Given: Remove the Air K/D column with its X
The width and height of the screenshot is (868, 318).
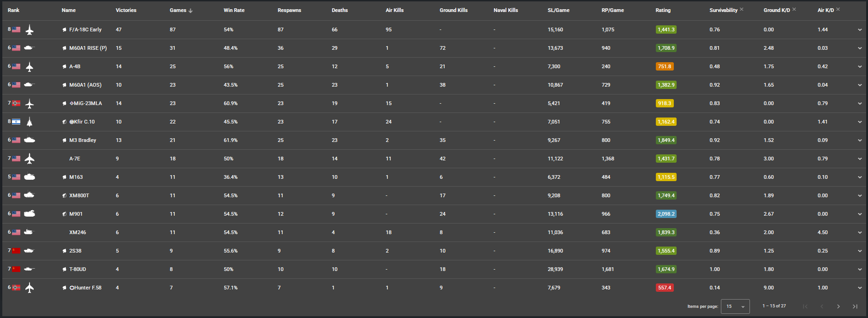Looking at the screenshot, I should 838,9.
